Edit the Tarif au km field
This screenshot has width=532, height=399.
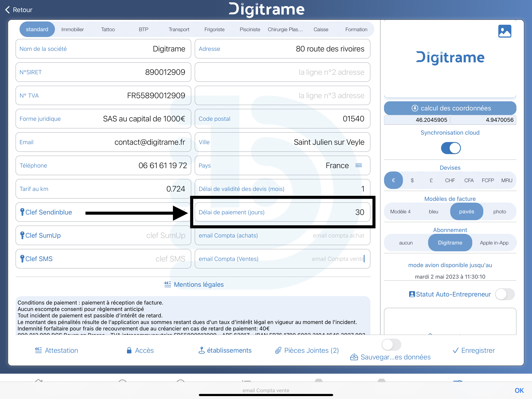coord(103,189)
